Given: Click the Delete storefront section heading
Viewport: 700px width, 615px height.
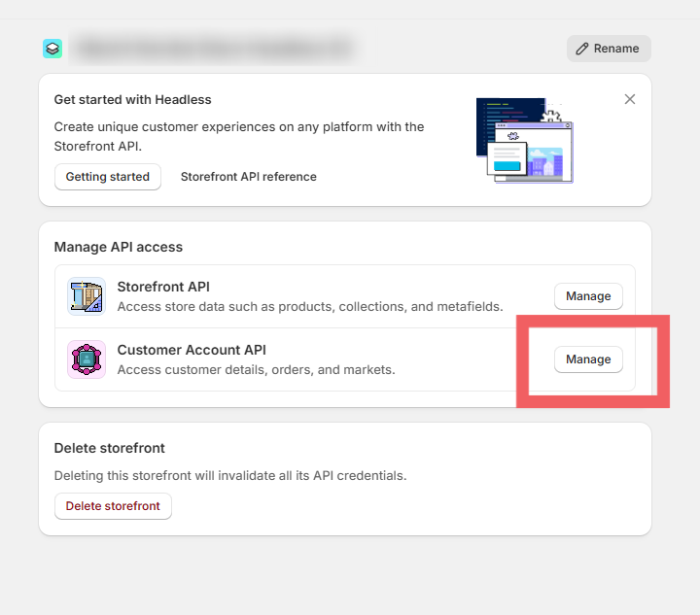Looking at the screenshot, I should 110,448.
